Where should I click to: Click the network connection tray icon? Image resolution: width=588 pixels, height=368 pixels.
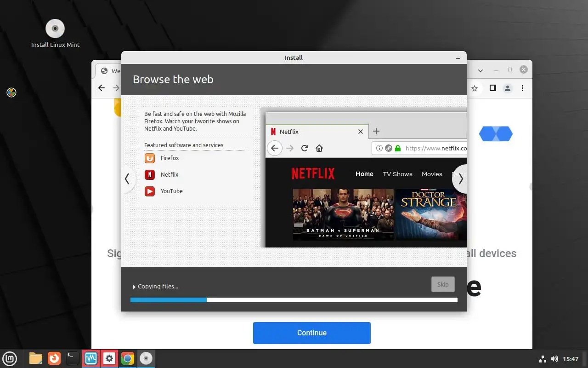[543, 359]
